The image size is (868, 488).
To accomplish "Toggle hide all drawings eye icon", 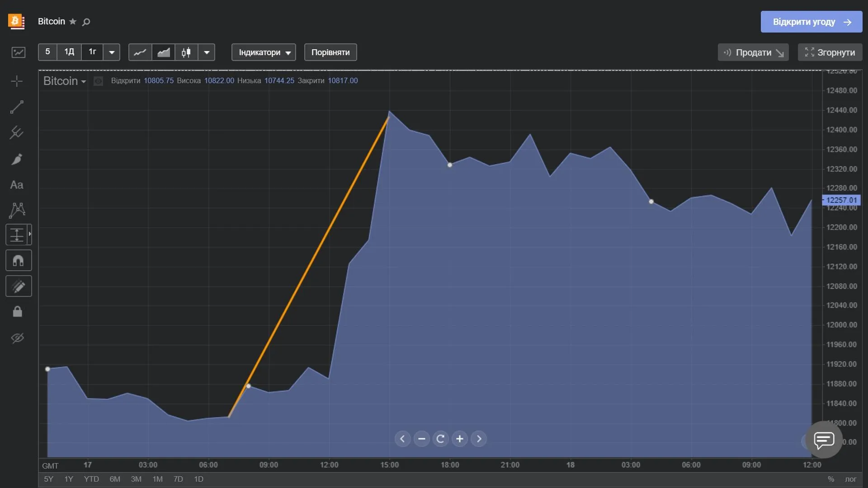I will click(17, 338).
